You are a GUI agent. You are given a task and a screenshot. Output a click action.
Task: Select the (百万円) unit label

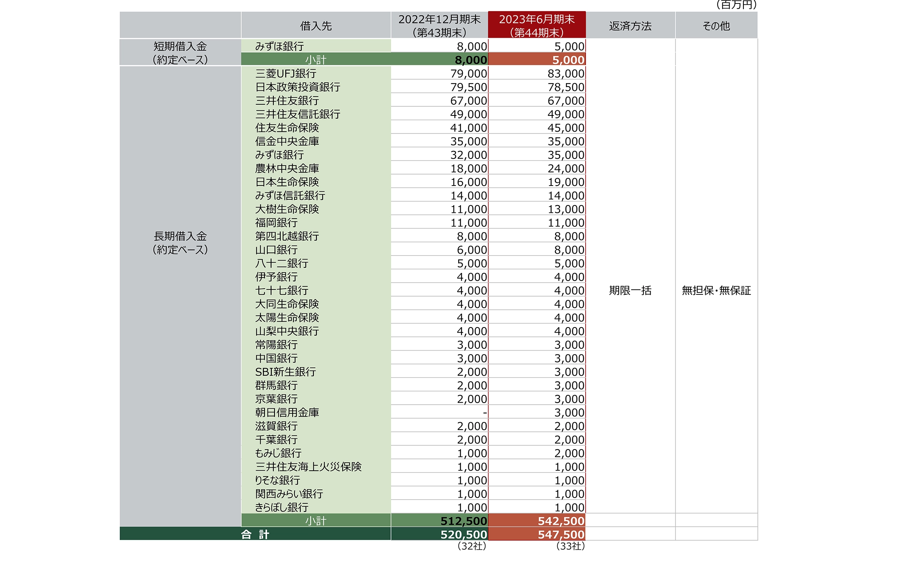click(x=736, y=5)
